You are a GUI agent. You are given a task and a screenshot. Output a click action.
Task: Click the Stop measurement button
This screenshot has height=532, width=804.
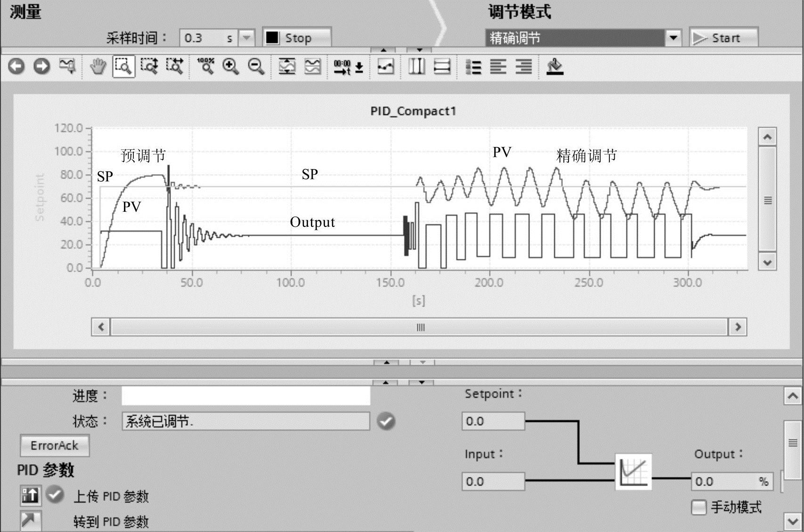pos(297,38)
